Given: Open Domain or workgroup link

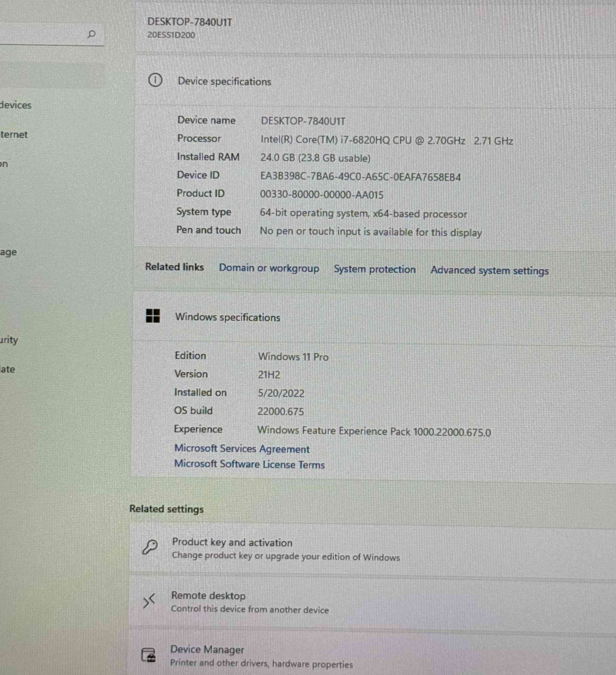Looking at the screenshot, I should 269,268.
